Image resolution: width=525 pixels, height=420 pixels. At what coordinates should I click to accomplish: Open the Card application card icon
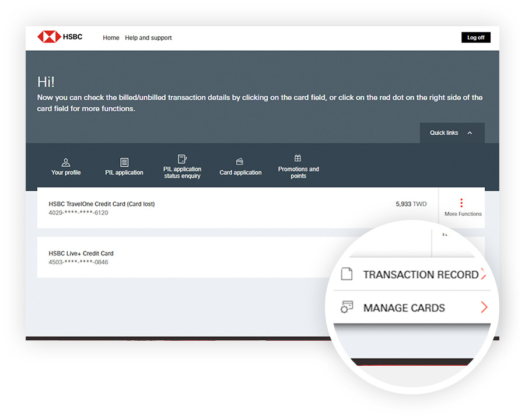tap(240, 162)
